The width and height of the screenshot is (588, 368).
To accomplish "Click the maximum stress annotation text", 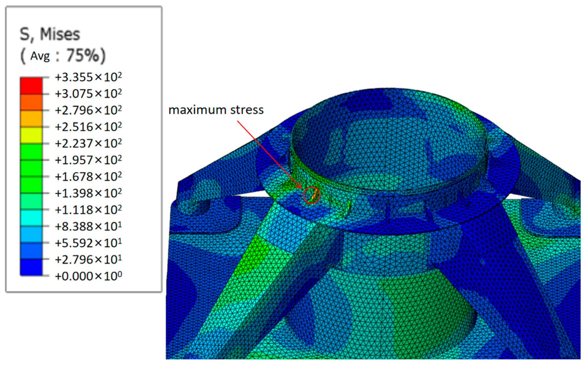I will pos(216,110).
